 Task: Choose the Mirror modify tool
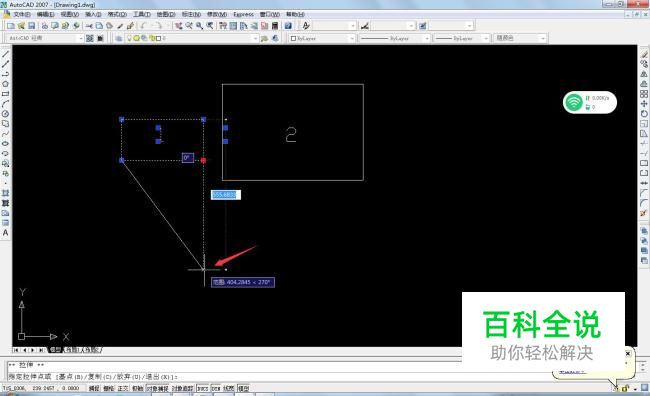[644, 74]
